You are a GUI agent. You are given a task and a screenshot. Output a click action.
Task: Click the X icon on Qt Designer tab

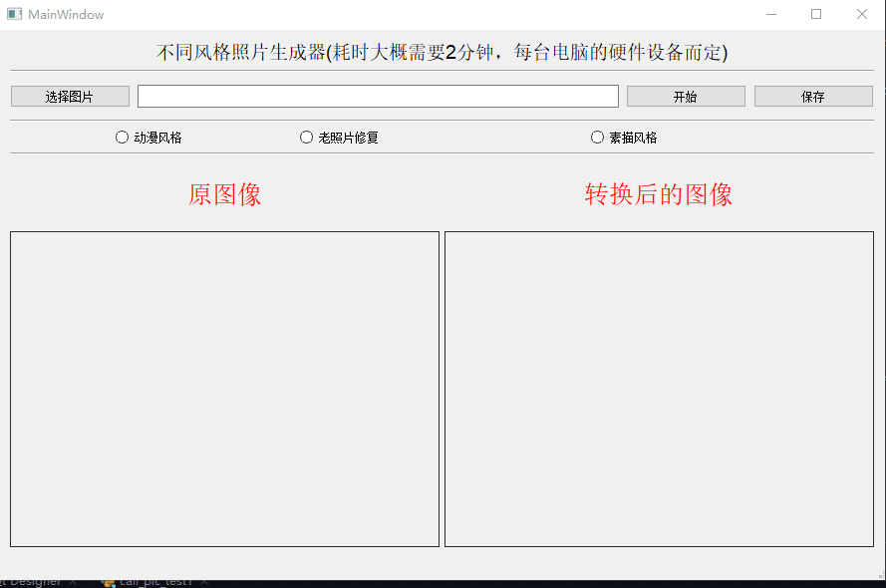coord(73,580)
